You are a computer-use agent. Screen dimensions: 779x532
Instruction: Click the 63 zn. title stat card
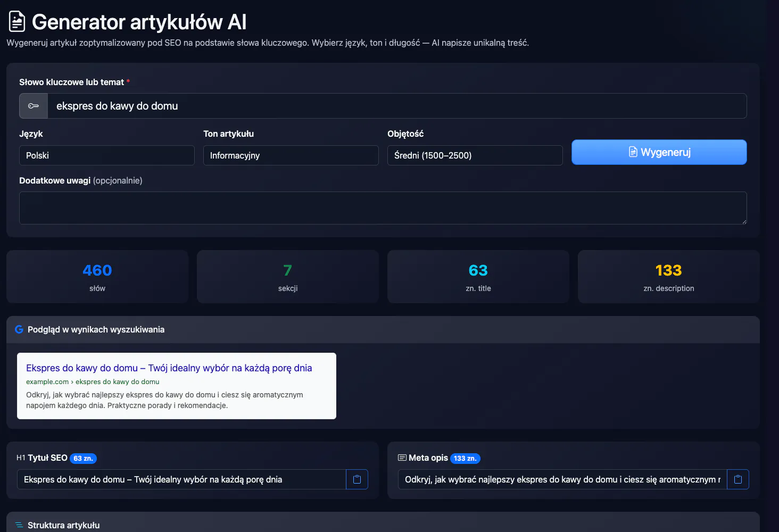click(478, 277)
